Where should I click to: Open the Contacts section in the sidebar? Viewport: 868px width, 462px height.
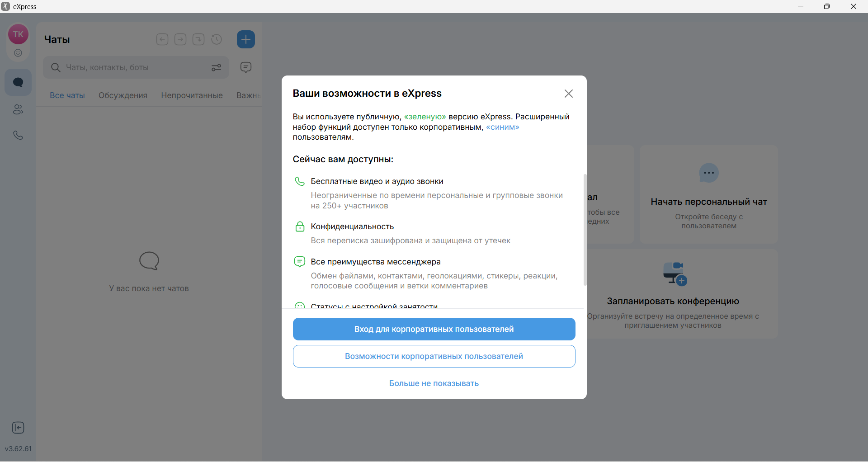click(x=18, y=109)
